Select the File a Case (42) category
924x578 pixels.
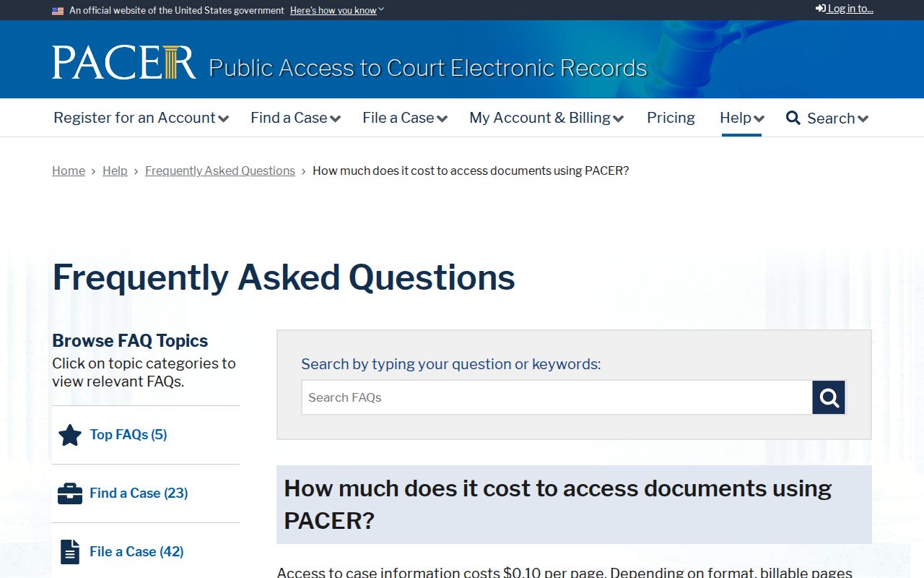coord(136,552)
